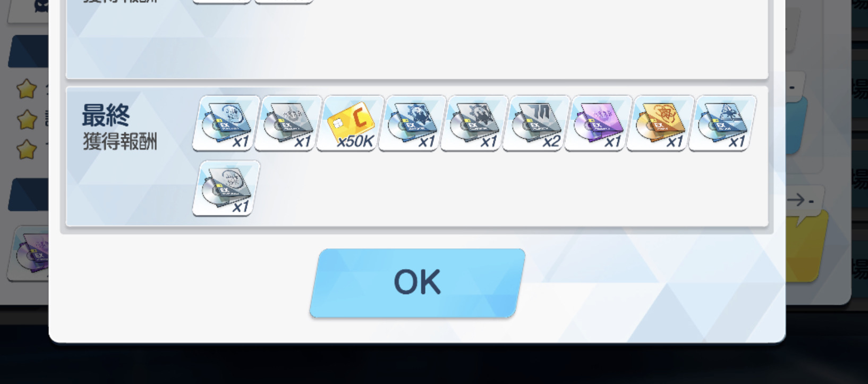Select the purple EX disc reward
Viewport: 868px width, 384px height.
[599, 123]
